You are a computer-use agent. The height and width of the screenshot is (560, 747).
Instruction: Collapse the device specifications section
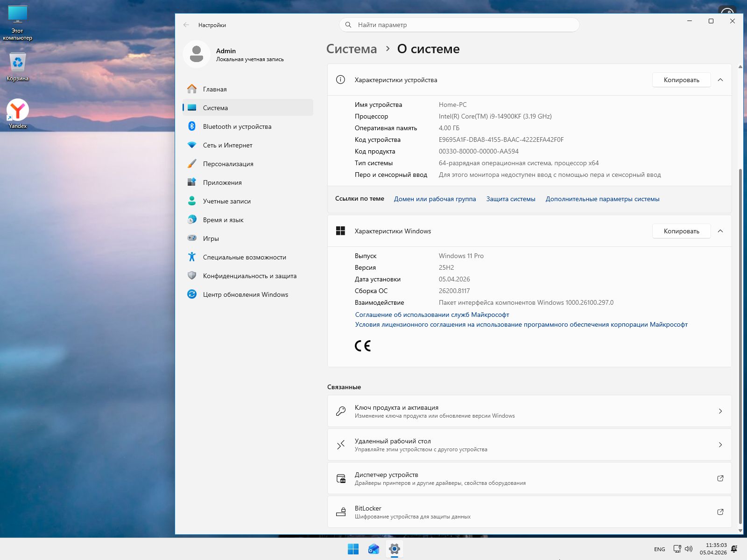coord(720,80)
